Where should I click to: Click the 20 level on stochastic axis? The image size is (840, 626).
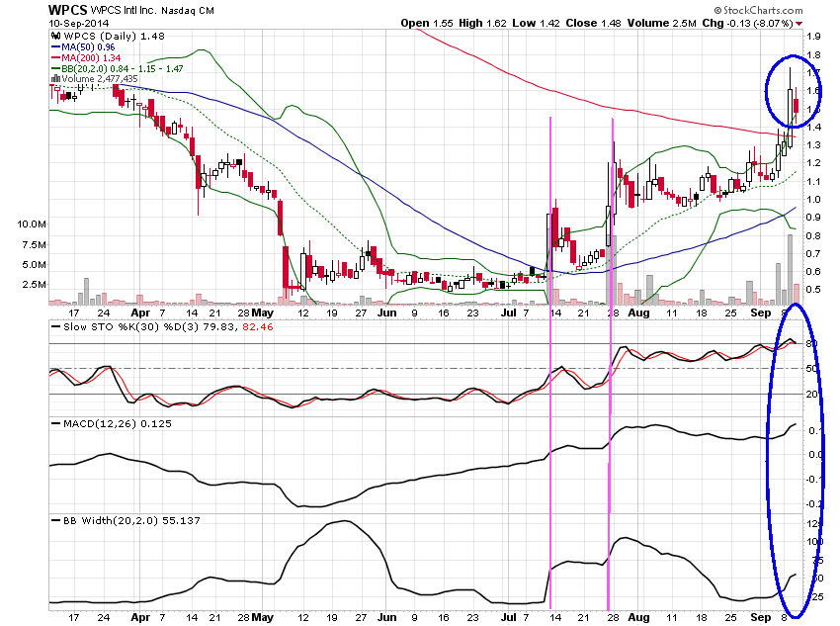[x=812, y=395]
